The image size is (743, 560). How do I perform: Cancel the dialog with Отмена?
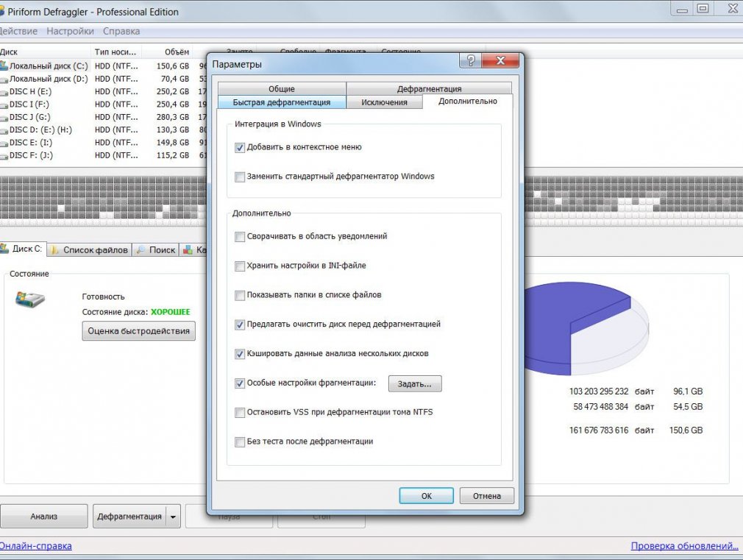click(487, 496)
